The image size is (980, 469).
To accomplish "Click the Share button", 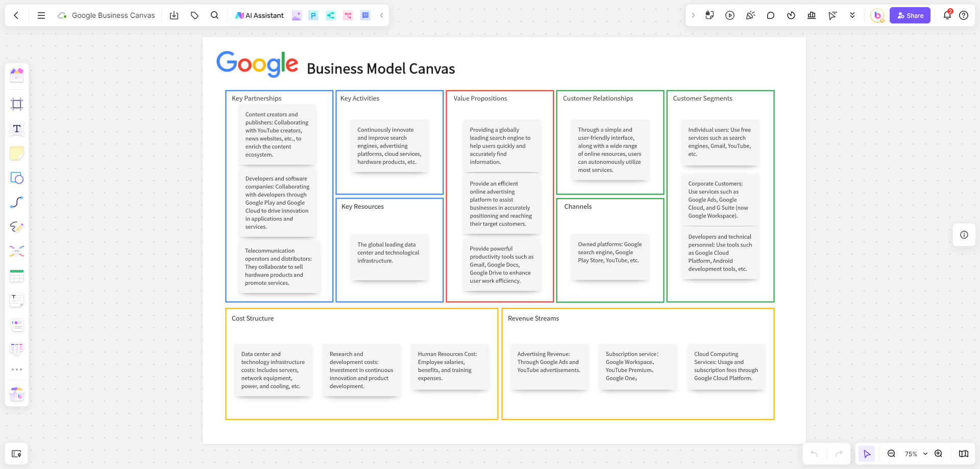I will click(x=910, y=15).
